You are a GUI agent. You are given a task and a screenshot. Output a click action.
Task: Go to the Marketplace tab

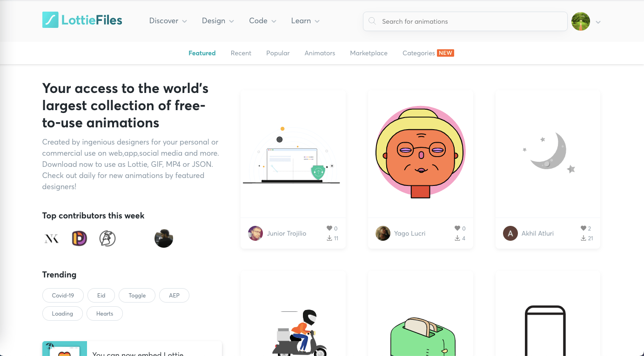(369, 53)
